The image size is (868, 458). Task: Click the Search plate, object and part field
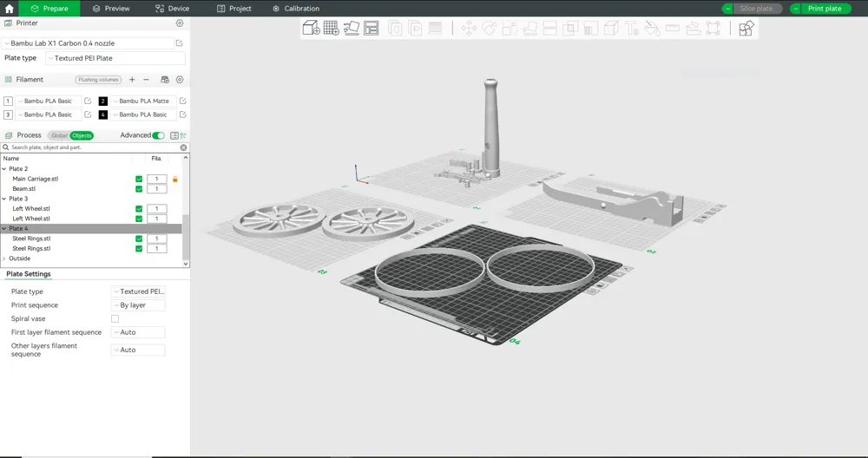pyautogui.click(x=94, y=147)
